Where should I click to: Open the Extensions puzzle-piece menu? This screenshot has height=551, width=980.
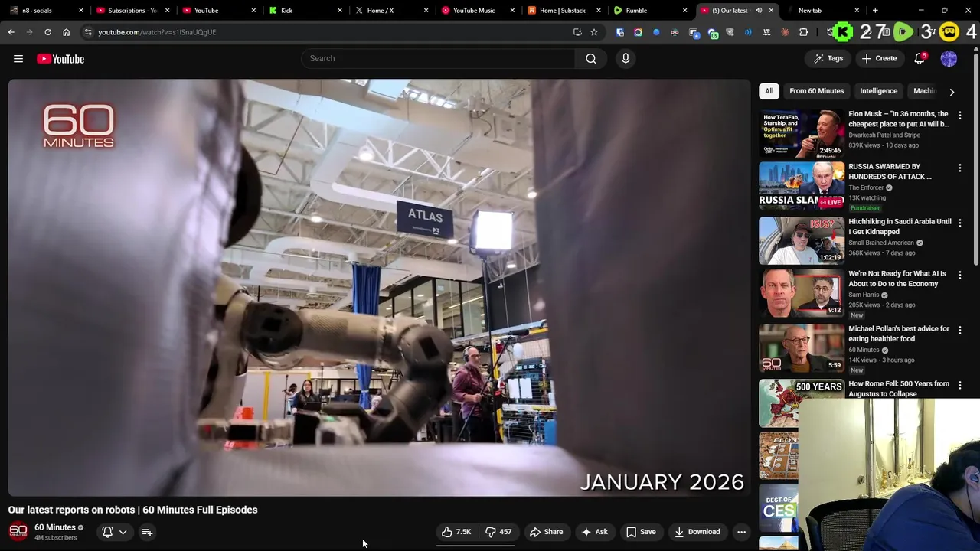click(x=803, y=32)
